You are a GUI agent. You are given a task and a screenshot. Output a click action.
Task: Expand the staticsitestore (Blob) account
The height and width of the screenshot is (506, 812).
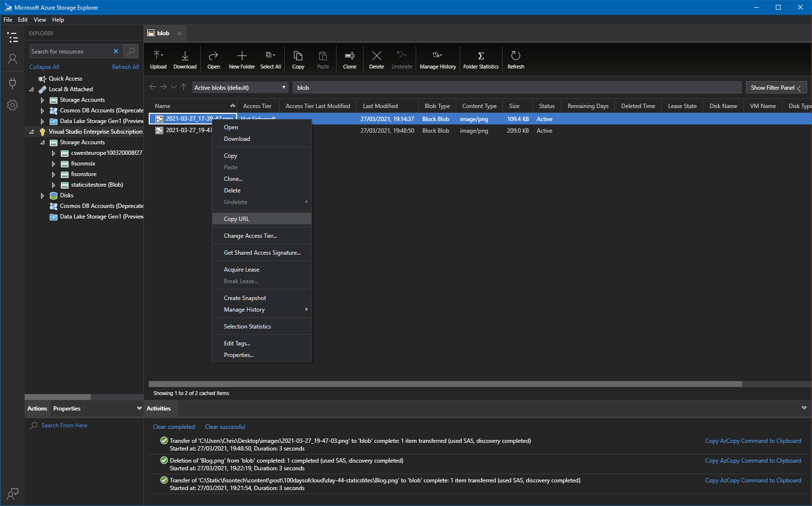(54, 185)
